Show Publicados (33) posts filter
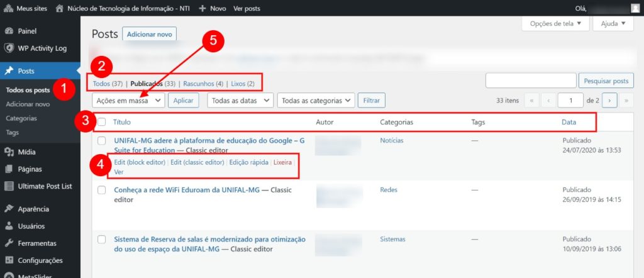The image size is (644, 278). (153, 84)
